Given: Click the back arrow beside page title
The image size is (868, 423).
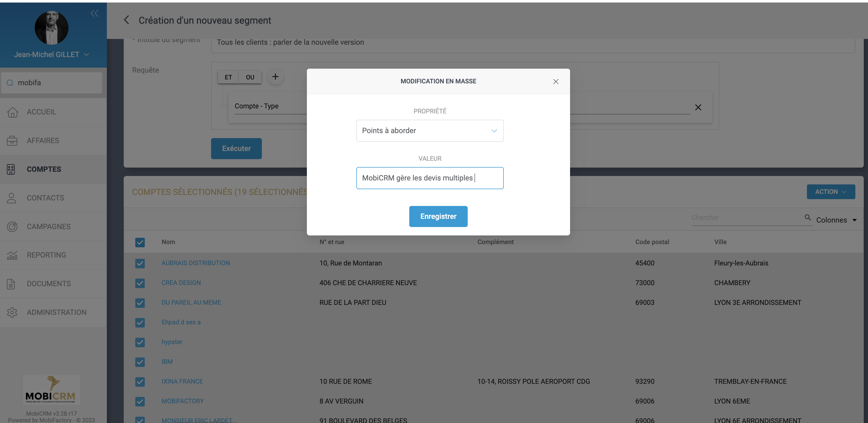Looking at the screenshot, I should [127, 20].
